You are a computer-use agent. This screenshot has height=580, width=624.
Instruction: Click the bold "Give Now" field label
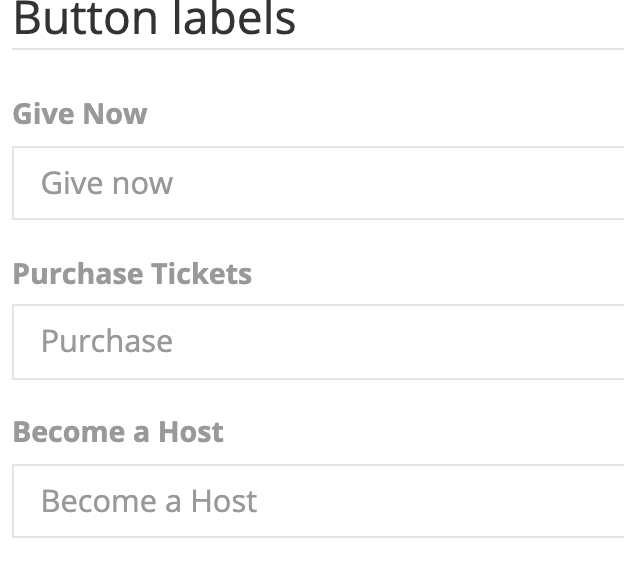tap(80, 114)
